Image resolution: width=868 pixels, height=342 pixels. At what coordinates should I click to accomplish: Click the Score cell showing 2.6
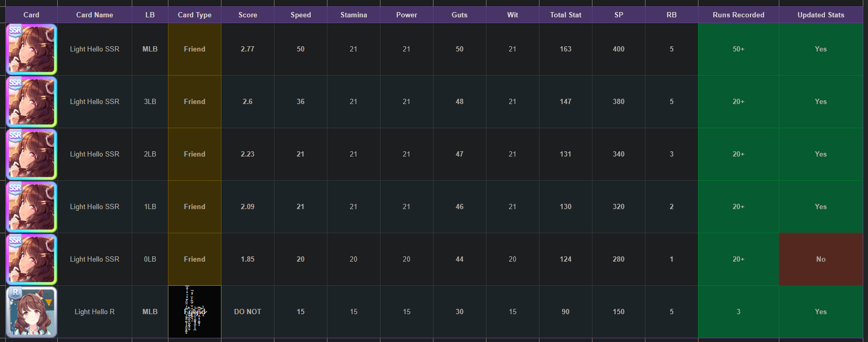(x=248, y=101)
